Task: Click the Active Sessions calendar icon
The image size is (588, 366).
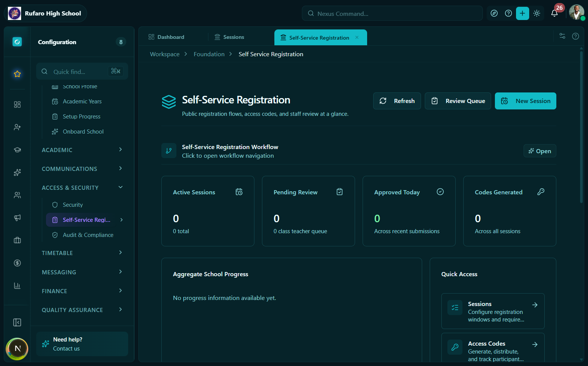Action: point(239,192)
